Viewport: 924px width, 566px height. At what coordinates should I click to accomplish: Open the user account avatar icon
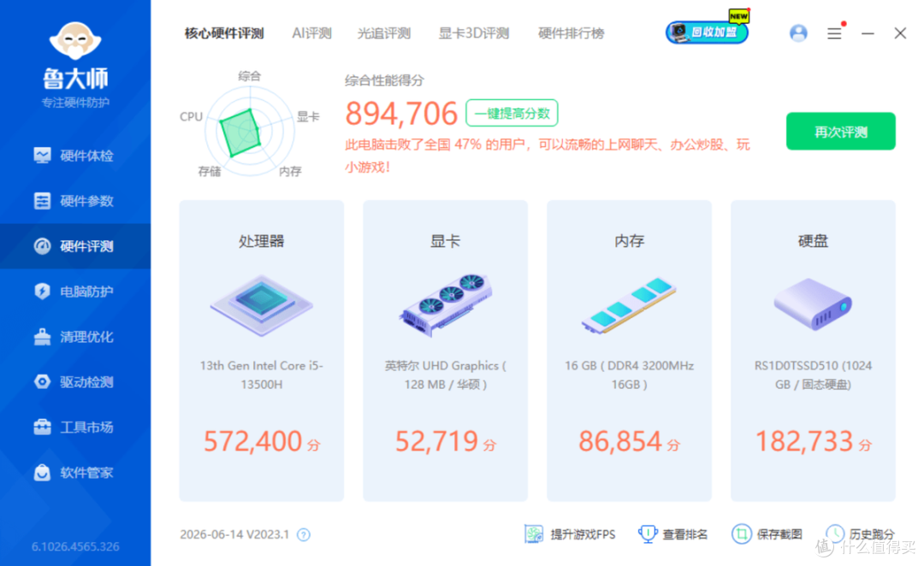(x=798, y=33)
